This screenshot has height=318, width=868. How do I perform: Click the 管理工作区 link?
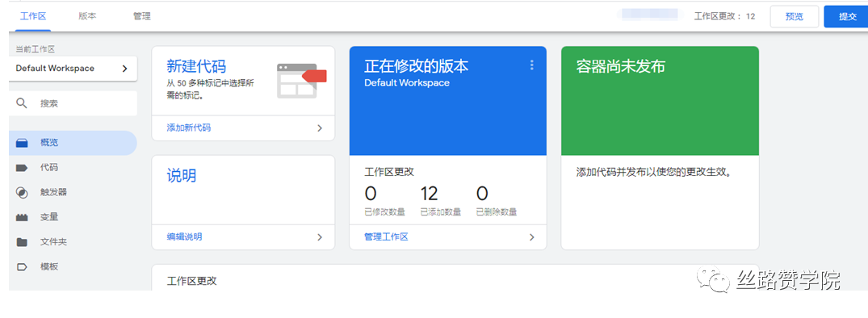point(386,236)
